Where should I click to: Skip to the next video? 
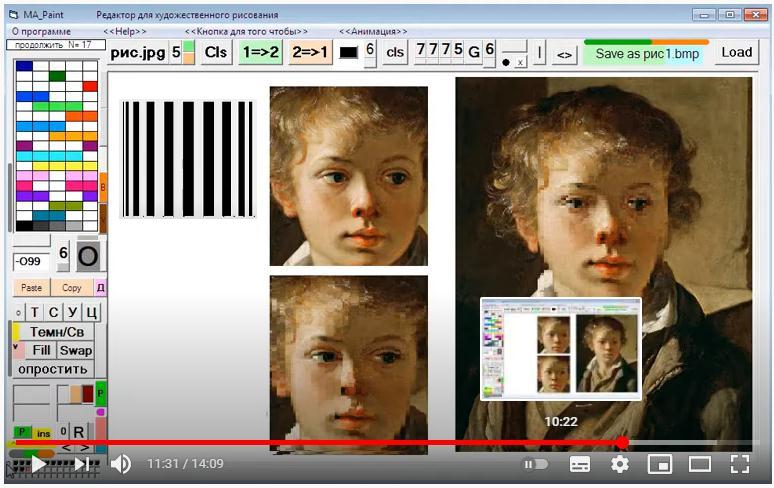(81, 464)
